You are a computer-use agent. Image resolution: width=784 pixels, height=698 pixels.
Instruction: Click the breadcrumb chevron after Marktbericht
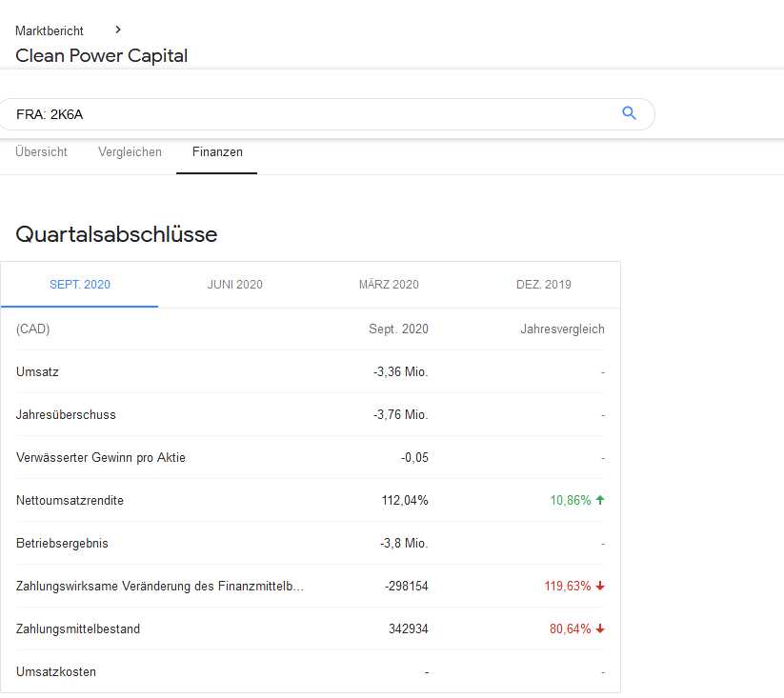click(x=117, y=30)
